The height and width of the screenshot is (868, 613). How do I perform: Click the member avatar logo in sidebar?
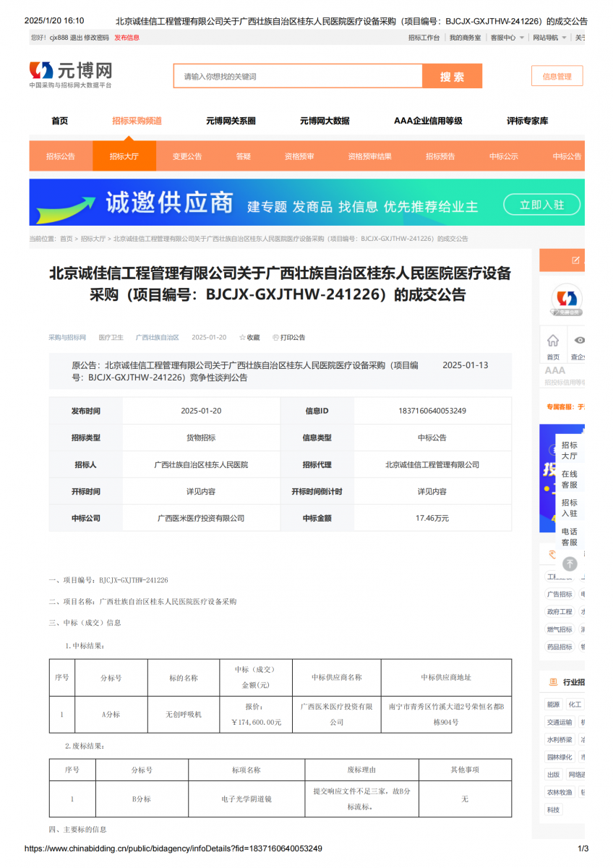567,299
